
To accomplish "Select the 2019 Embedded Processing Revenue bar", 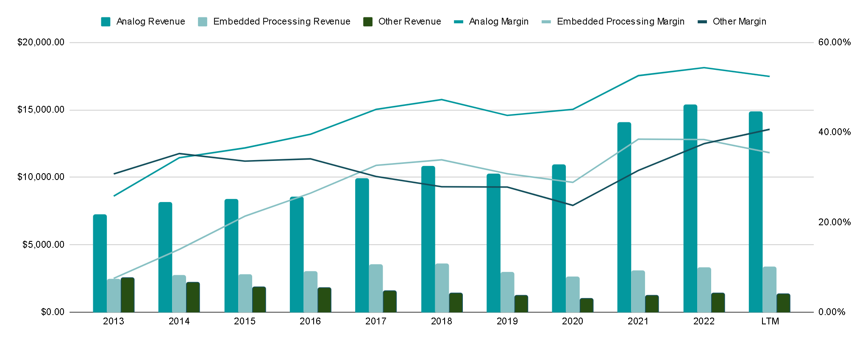I will coord(507,292).
